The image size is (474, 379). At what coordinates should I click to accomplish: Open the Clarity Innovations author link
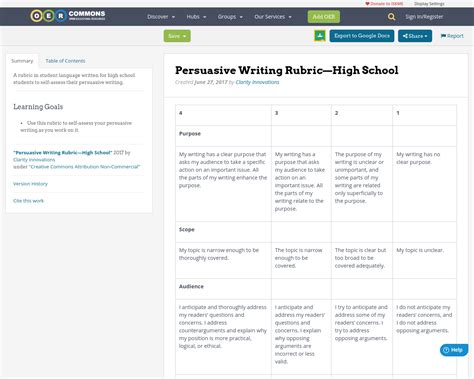coord(257,82)
